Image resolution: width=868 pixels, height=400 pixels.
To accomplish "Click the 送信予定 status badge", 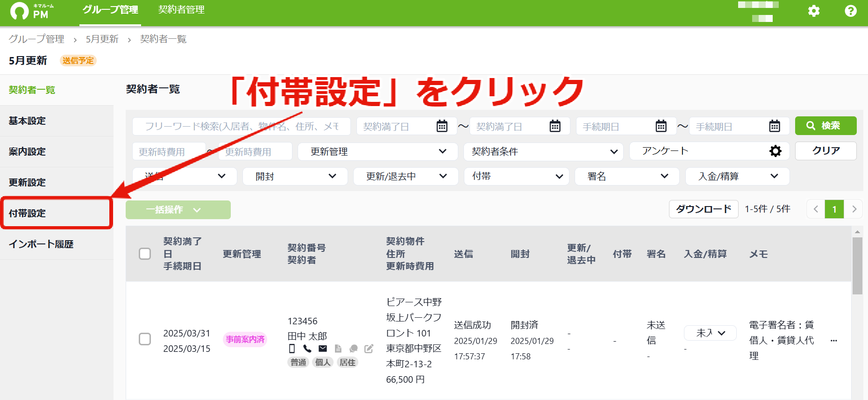I will [78, 61].
